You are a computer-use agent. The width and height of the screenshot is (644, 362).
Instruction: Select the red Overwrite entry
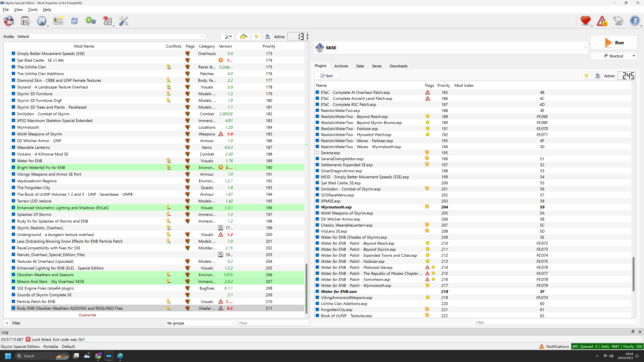pos(87,315)
